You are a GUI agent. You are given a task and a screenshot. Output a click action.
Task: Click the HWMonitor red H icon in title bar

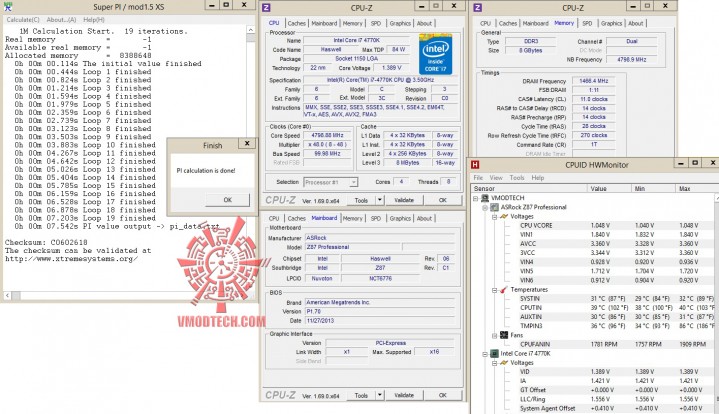point(475,165)
